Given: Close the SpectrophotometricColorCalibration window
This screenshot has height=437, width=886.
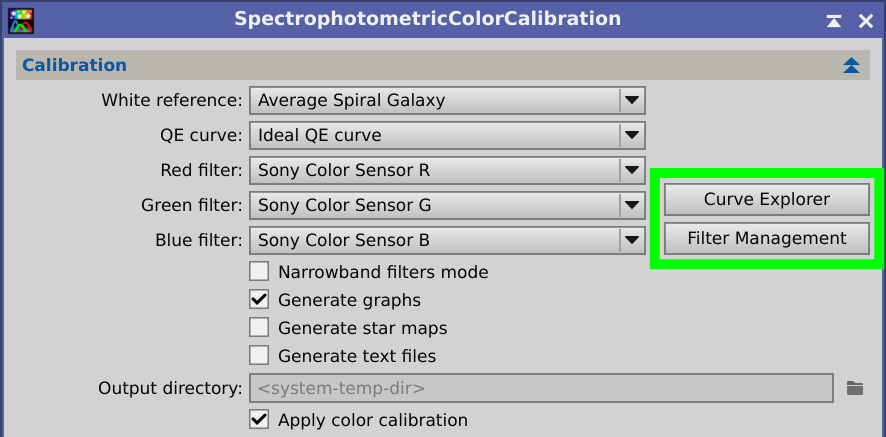Looking at the screenshot, I should pos(866,21).
